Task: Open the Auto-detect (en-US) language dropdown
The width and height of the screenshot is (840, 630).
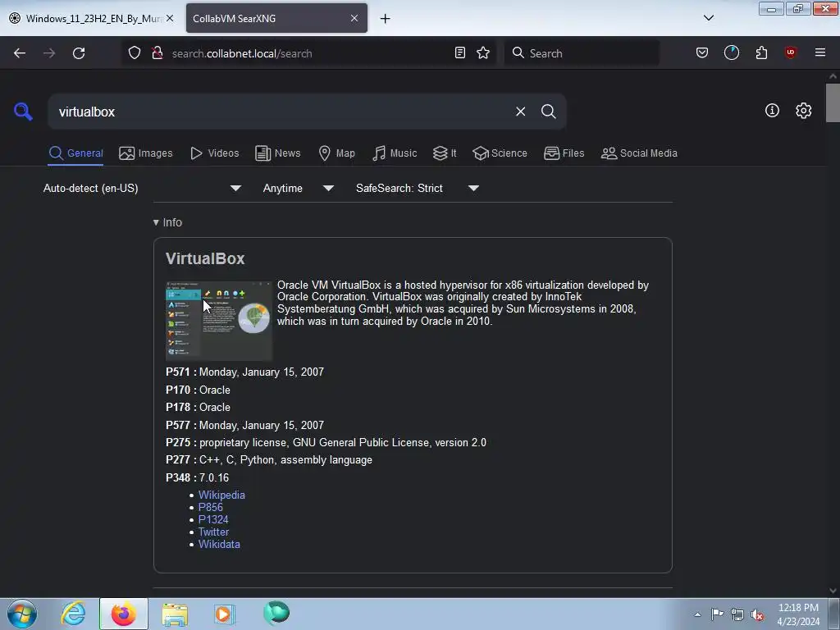Action: coord(142,188)
